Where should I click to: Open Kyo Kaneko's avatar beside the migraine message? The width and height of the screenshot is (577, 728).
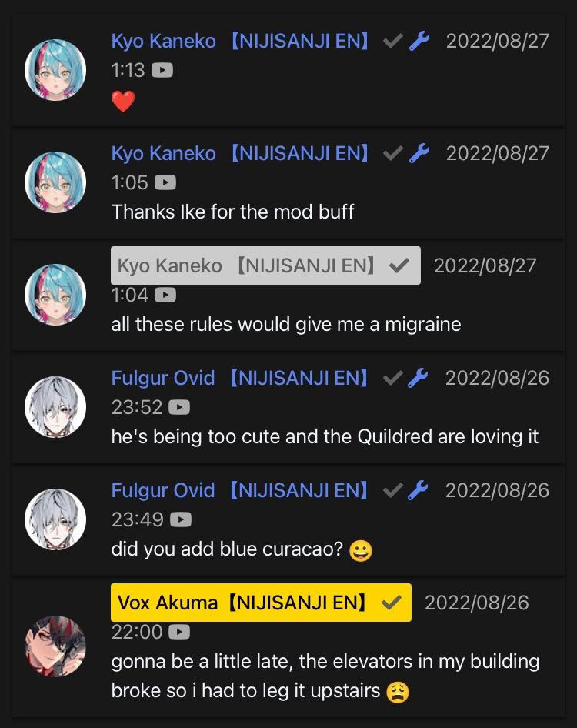55,295
